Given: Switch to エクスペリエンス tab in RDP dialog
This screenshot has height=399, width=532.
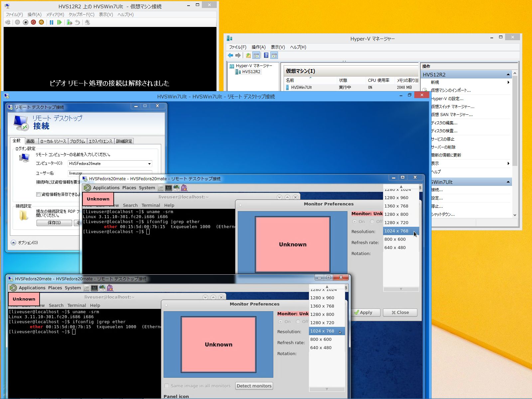Looking at the screenshot, I should [100, 141].
